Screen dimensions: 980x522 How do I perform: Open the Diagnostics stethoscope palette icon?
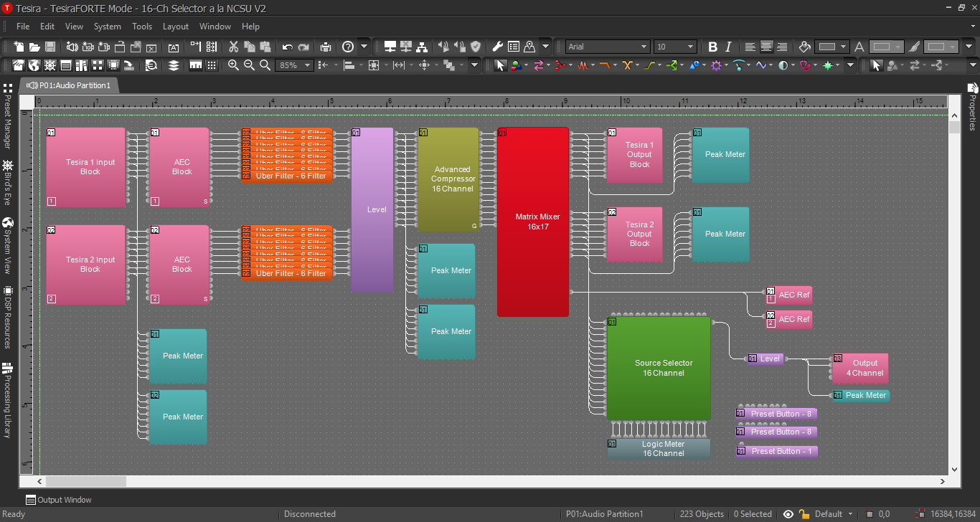pyautogui.click(x=805, y=65)
